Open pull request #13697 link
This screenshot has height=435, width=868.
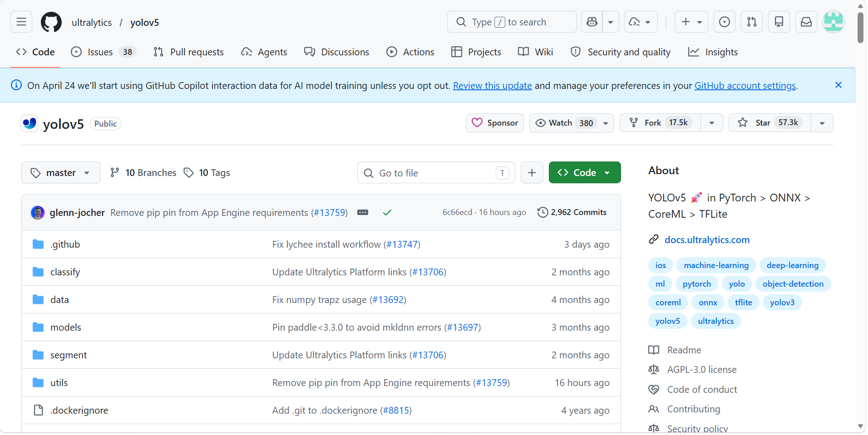(463, 327)
